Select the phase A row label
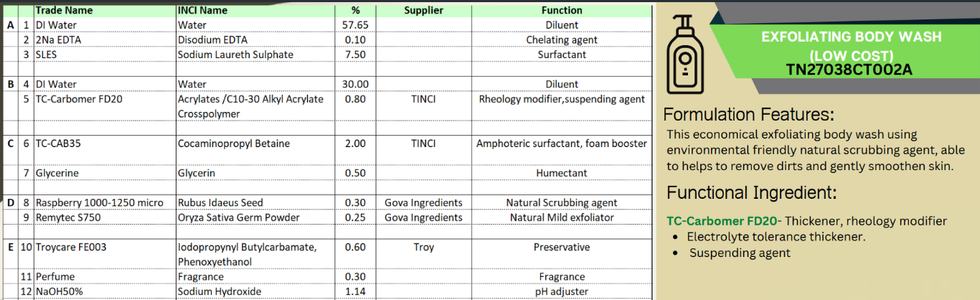This screenshot has height=300, width=980. [10, 25]
